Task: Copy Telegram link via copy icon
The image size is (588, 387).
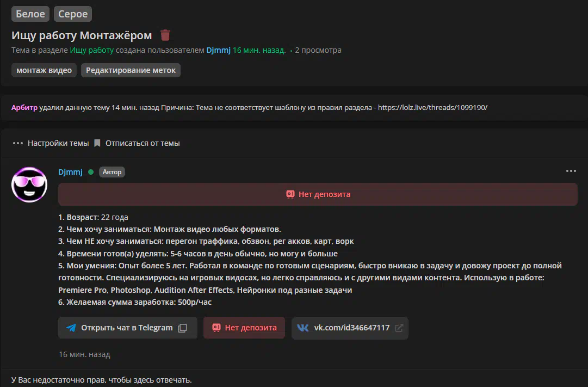Action: click(x=183, y=328)
